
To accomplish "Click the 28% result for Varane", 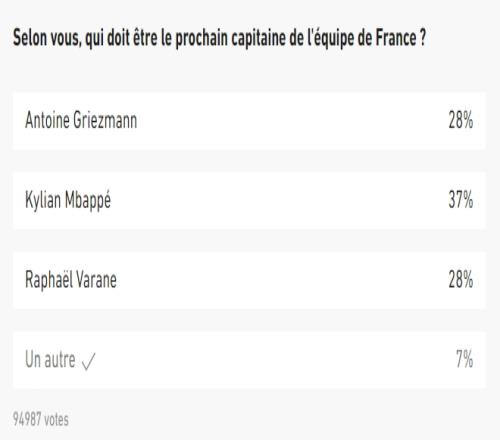I will pos(461,280).
